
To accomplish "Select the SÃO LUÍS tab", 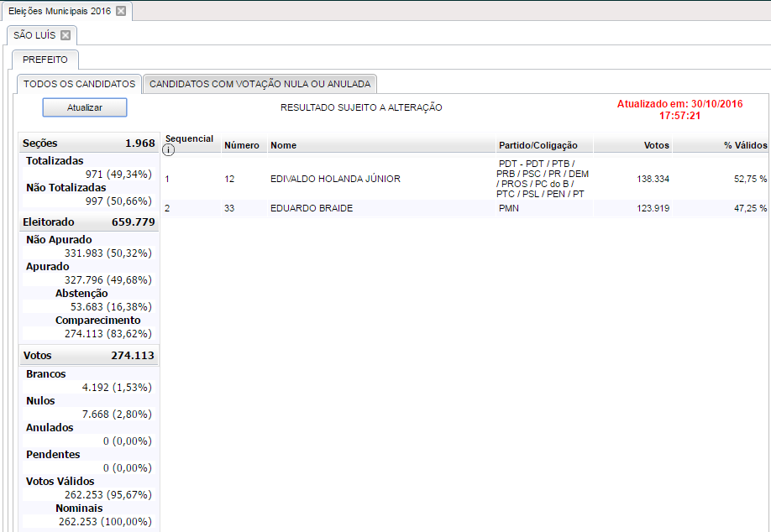I will 34,35.
